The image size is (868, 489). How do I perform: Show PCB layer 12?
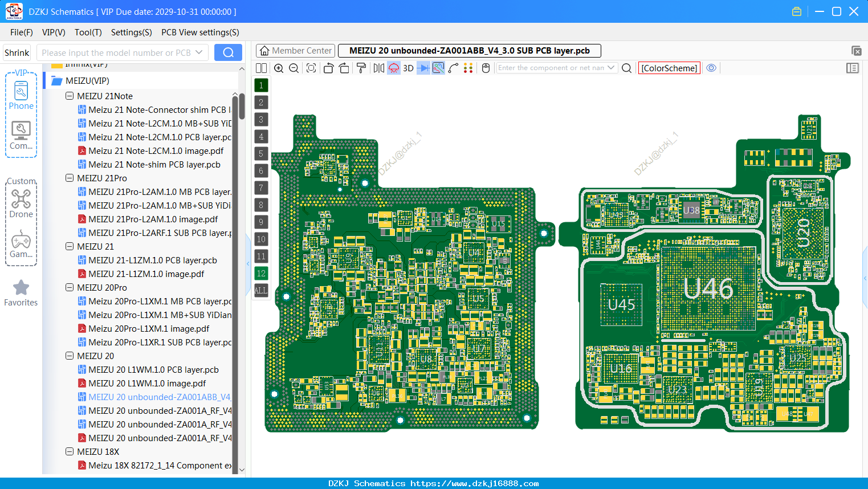pyautogui.click(x=261, y=274)
